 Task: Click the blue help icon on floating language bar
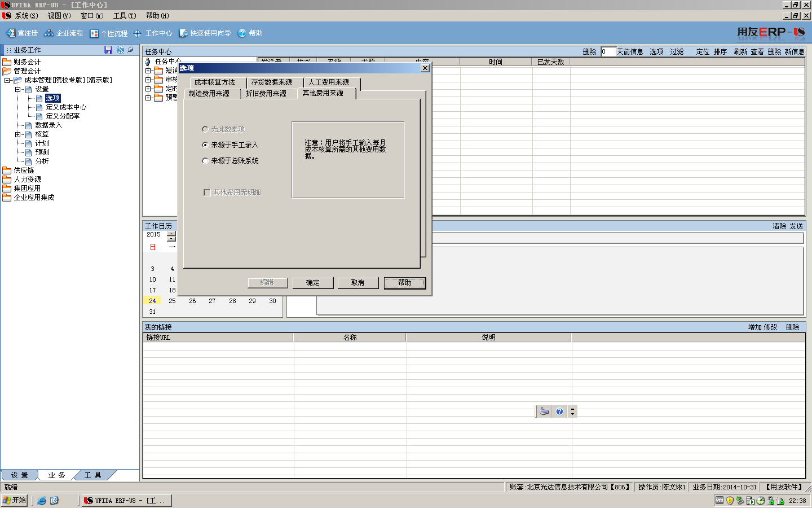559,411
